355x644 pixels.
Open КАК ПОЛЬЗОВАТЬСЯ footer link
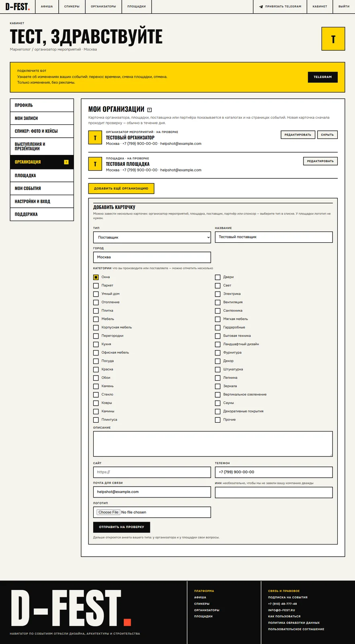click(284, 617)
